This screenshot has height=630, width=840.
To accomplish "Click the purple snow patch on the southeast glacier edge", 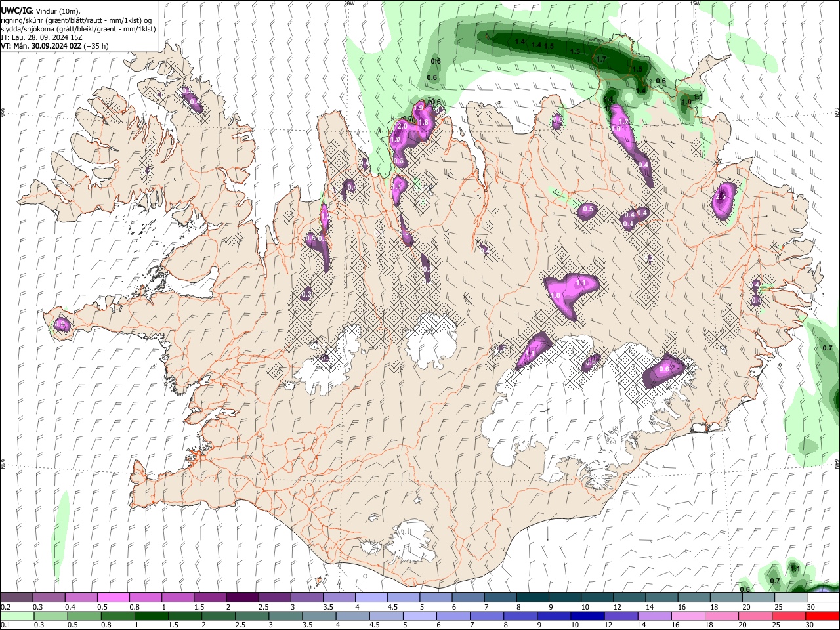I will click(x=663, y=371).
